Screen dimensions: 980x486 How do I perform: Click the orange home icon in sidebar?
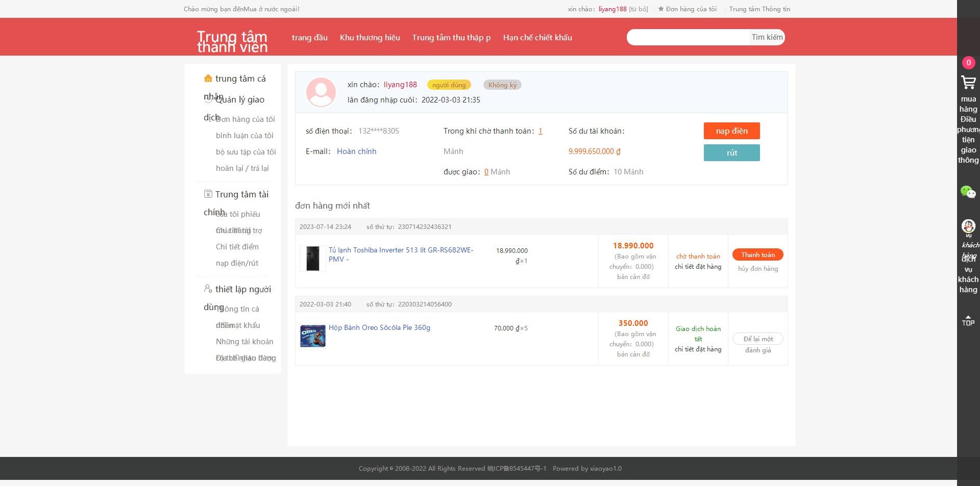[x=208, y=79]
